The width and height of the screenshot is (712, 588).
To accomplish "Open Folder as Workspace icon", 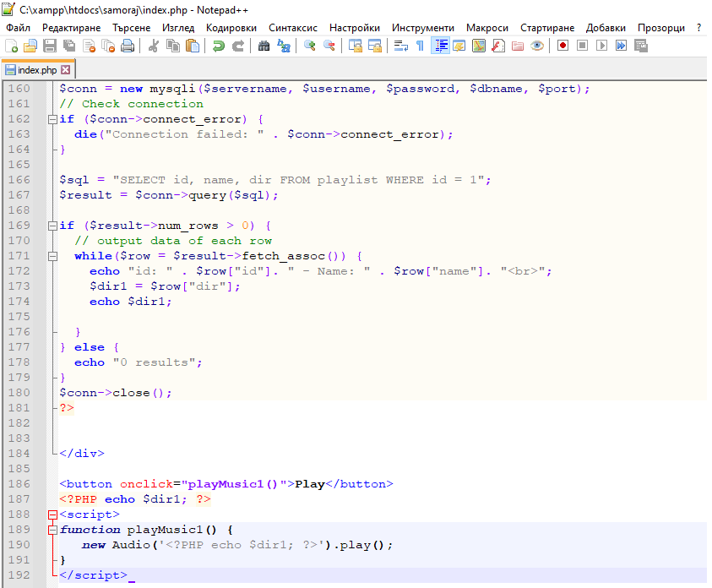I will 518,46.
